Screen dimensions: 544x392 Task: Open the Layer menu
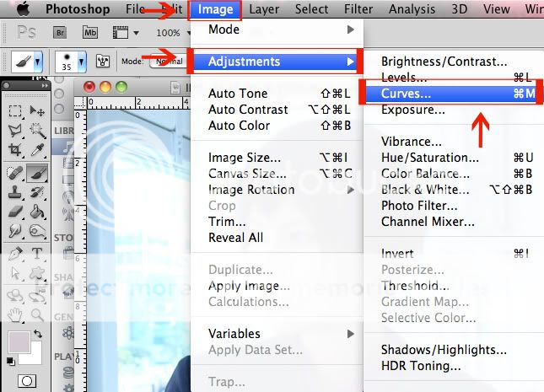pyautogui.click(x=264, y=9)
